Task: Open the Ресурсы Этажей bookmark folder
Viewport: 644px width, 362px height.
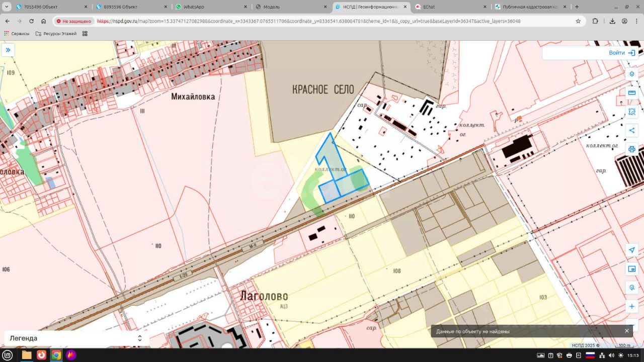Action: click(x=55, y=34)
